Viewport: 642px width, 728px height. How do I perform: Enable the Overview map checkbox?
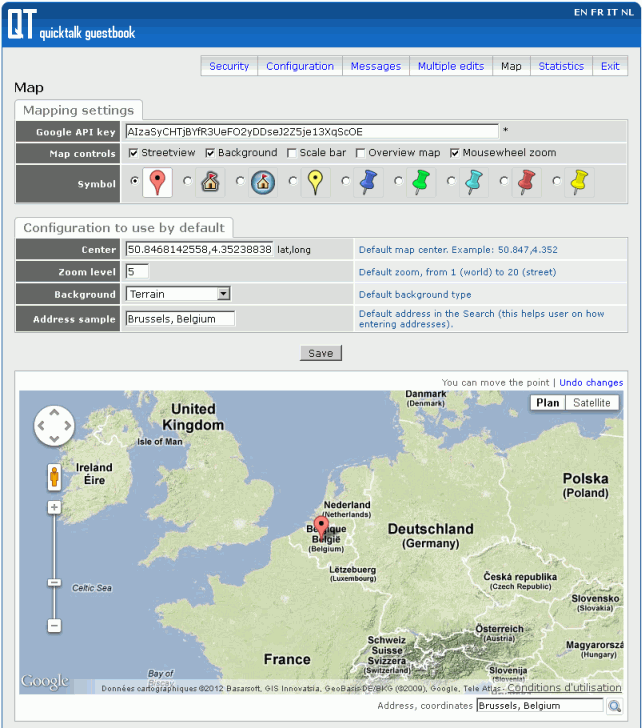tap(360, 153)
